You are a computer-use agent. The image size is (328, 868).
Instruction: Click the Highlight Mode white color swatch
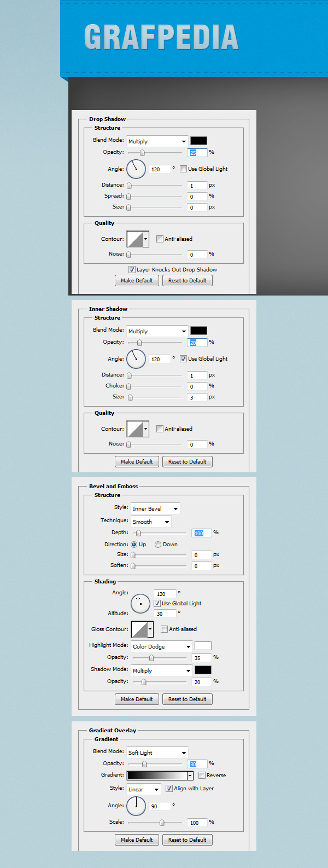203,646
